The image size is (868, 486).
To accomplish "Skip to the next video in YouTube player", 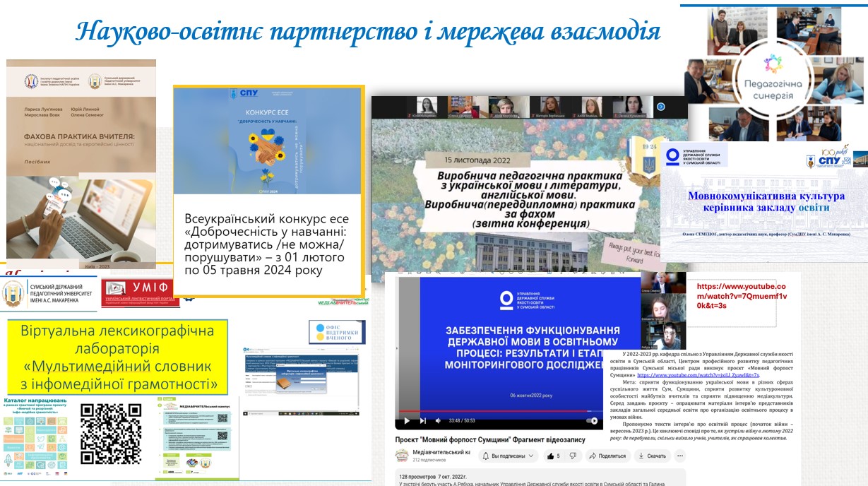I will (x=423, y=420).
